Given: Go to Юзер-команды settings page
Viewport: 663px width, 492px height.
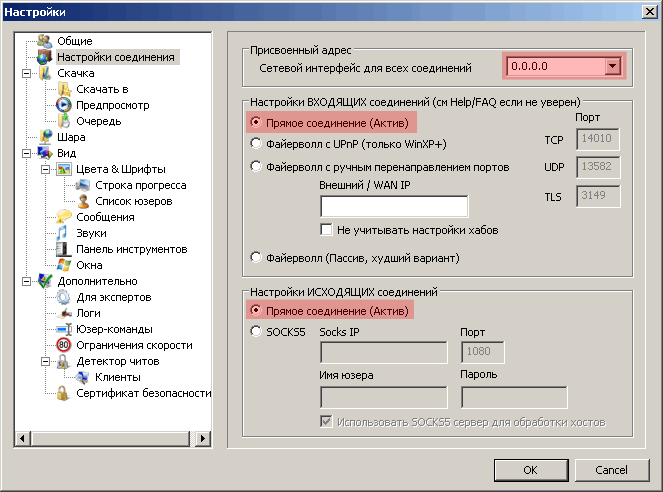Looking at the screenshot, I should 115,329.
